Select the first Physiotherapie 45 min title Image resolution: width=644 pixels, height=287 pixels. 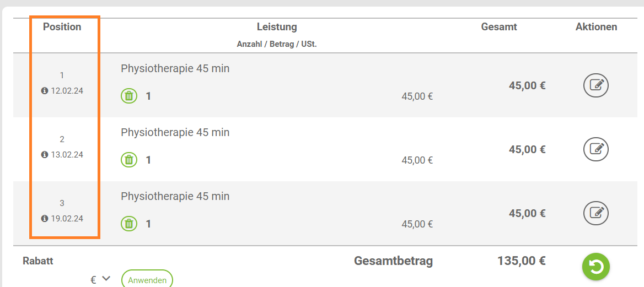pyautogui.click(x=175, y=68)
